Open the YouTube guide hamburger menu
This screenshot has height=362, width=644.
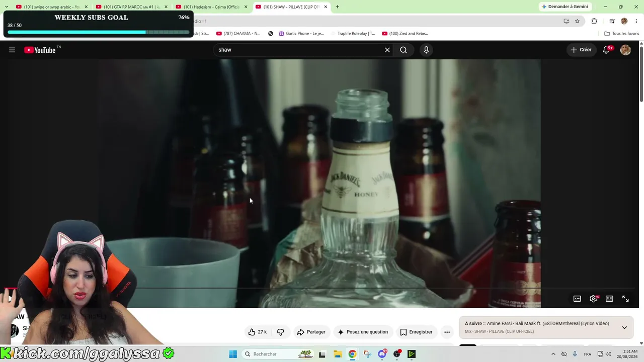(12, 50)
